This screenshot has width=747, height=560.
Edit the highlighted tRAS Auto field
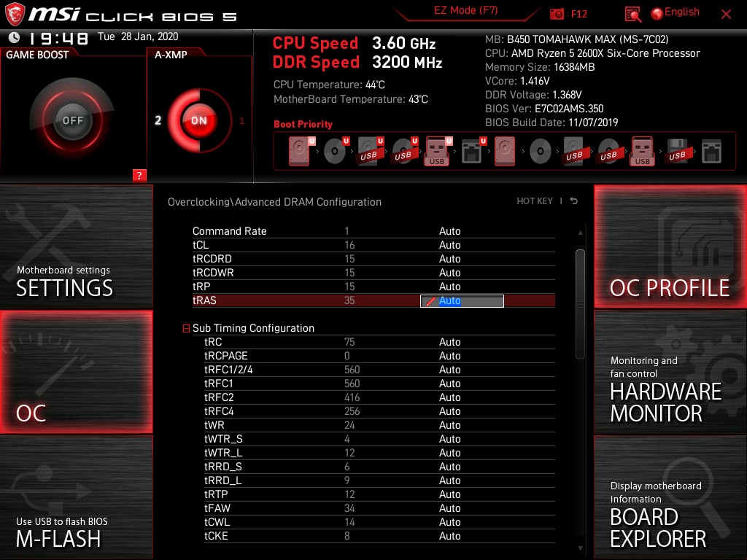(x=462, y=301)
